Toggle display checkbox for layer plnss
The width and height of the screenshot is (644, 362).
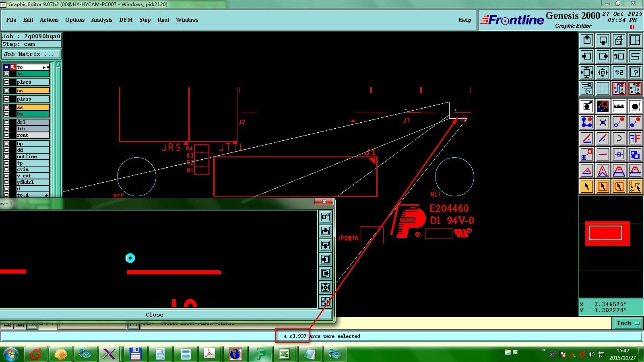point(6,99)
